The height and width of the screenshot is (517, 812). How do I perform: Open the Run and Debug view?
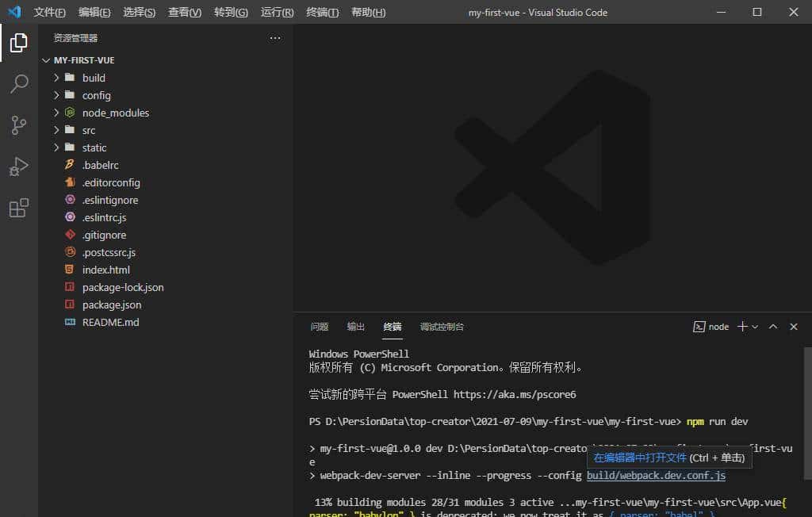coord(18,167)
